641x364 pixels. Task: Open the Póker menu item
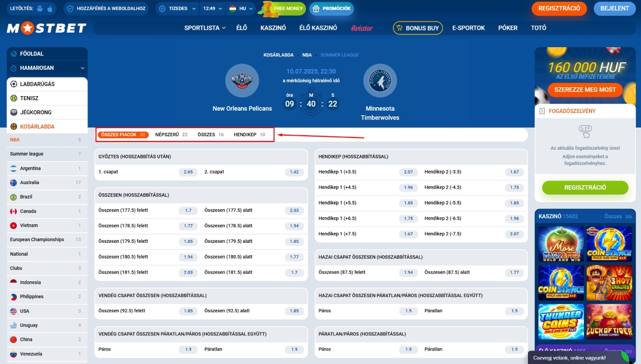pyautogui.click(x=508, y=28)
